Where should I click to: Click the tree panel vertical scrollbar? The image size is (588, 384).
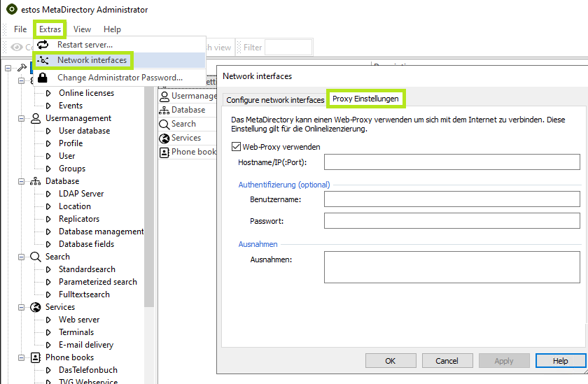point(149,210)
